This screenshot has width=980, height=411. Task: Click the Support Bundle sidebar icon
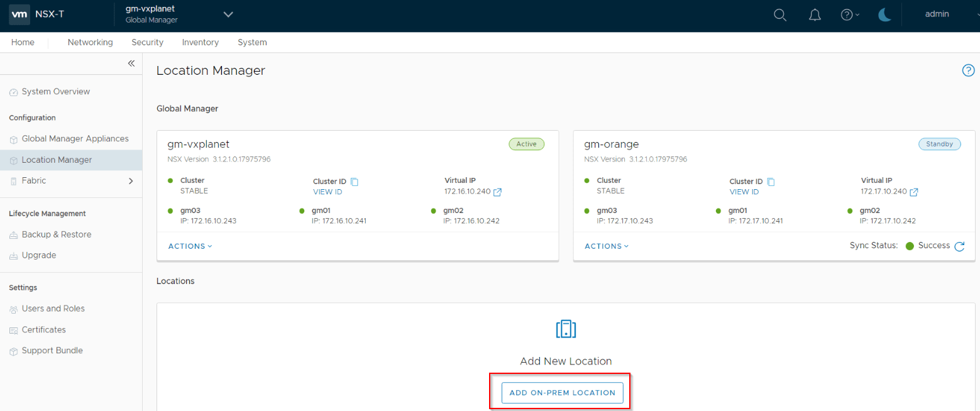pyautogui.click(x=14, y=351)
